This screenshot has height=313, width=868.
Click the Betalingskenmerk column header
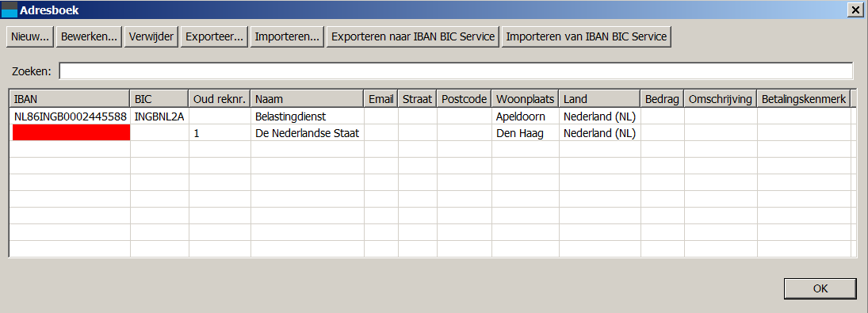[x=804, y=99]
